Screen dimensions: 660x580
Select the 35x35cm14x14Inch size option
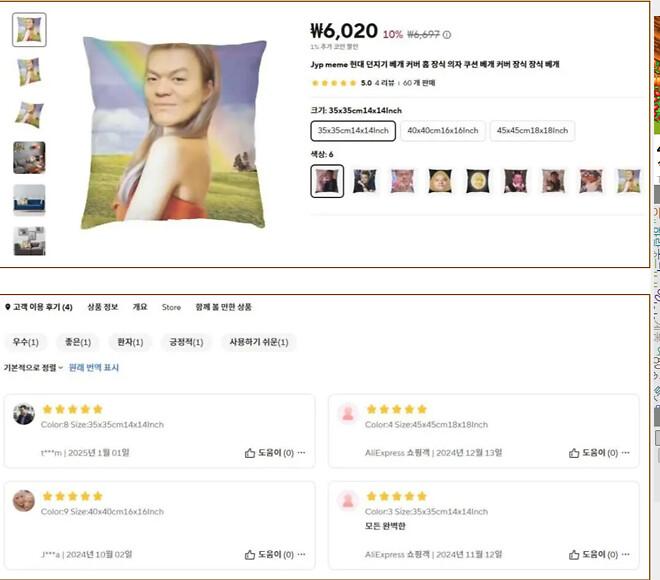click(x=353, y=130)
